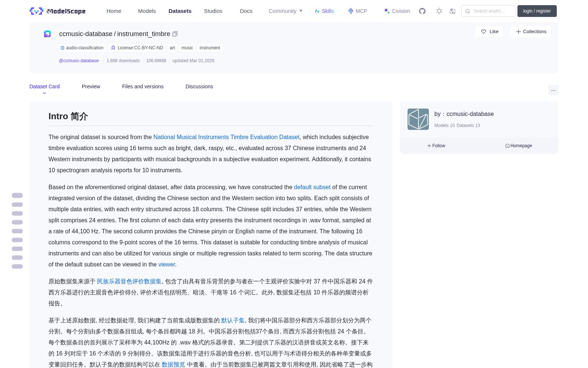588x368 pixels.
Task: Click the plus icon in Collections
Action: pos(519,32)
